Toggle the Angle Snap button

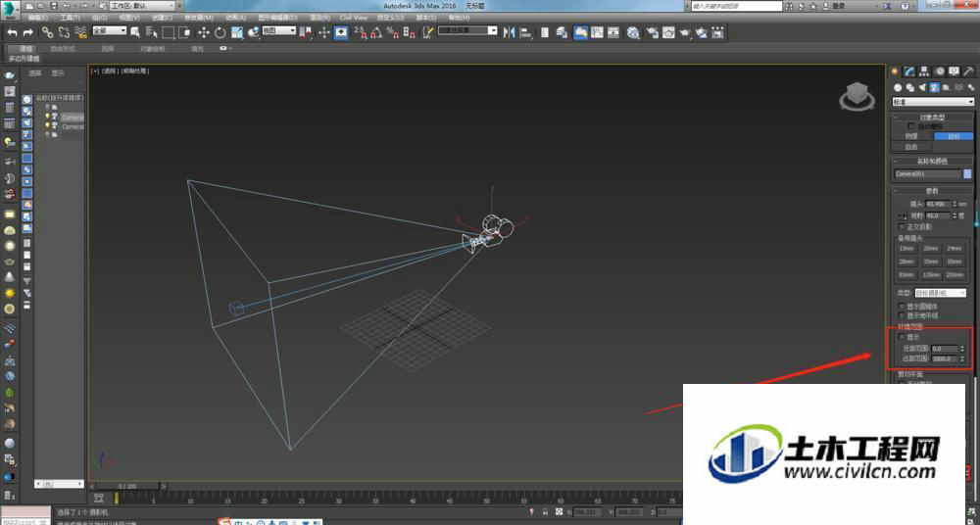pos(376,32)
